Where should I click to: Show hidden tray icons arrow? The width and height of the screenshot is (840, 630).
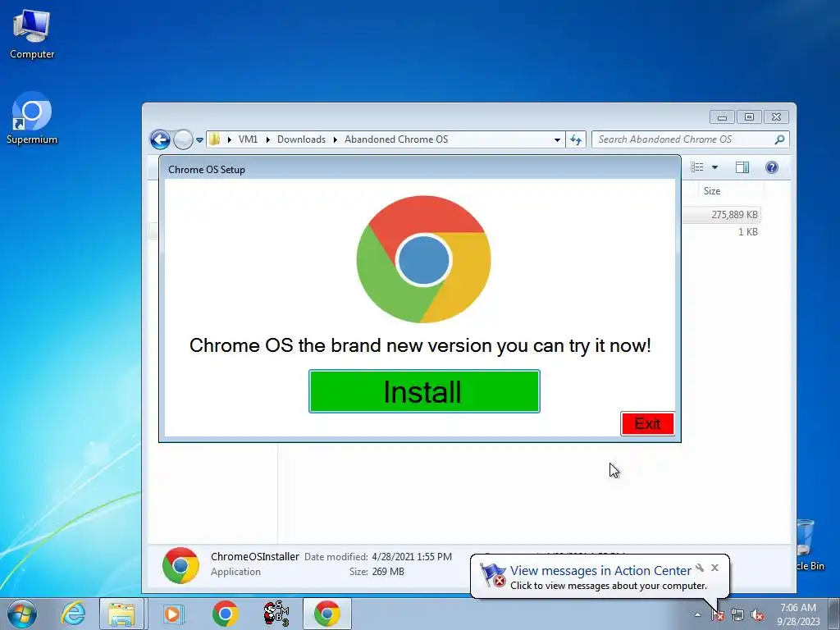[697, 614]
